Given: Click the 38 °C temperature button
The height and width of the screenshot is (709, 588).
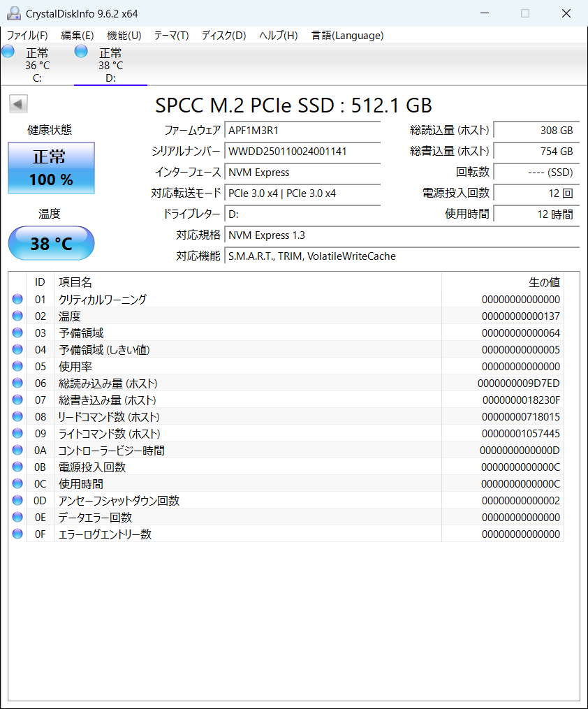Looking at the screenshot, I should 52,243.
